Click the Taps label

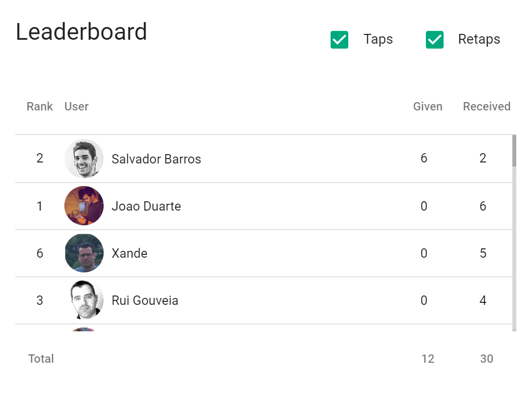click(x=378, y=39)
